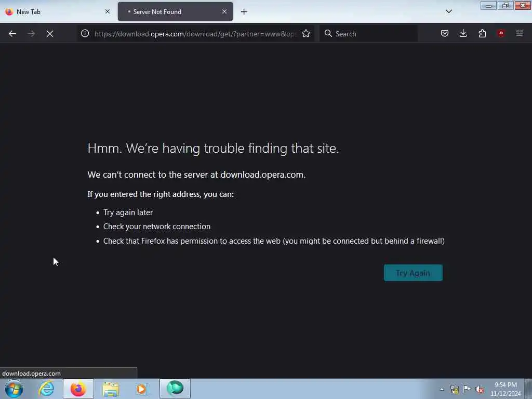Click the 'Check your network connection' text
The image size is (532, 399).
pyautogui.click(x=157, y=227)
